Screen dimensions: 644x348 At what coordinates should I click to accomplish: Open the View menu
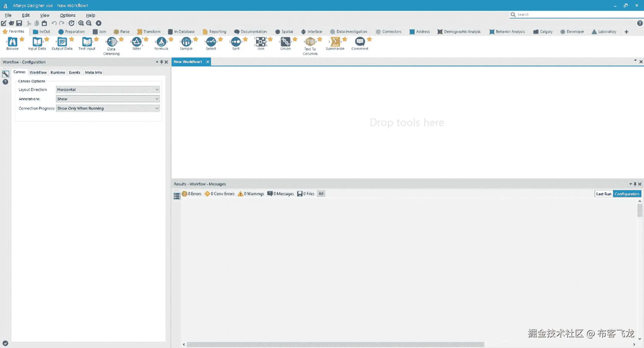[45, 15]
